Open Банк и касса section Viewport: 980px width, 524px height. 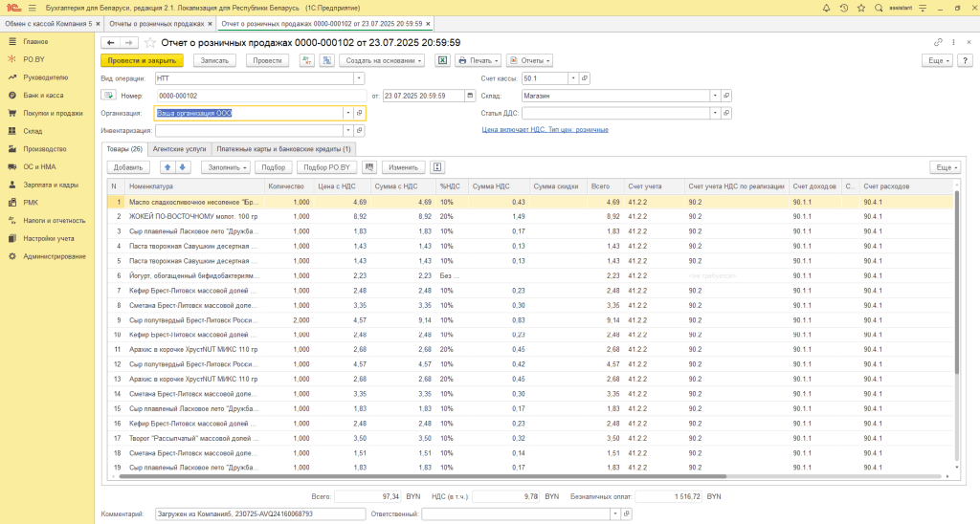pos(43,96)
